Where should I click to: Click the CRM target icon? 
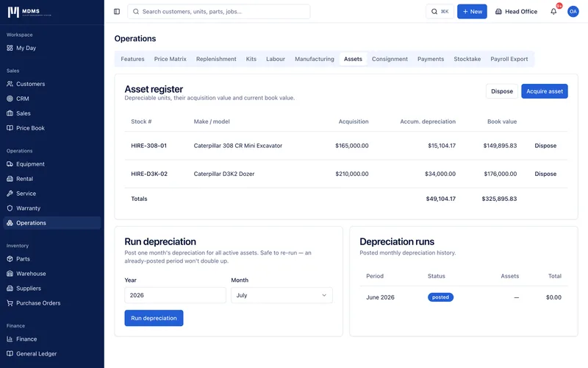pyautogui.click(x=10, y=99)
